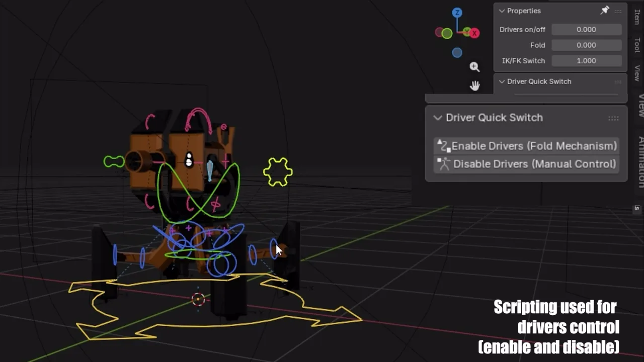Select the green peanut-shaped control on left
This screenshot has height=362, width=644.
coord(114,161)
